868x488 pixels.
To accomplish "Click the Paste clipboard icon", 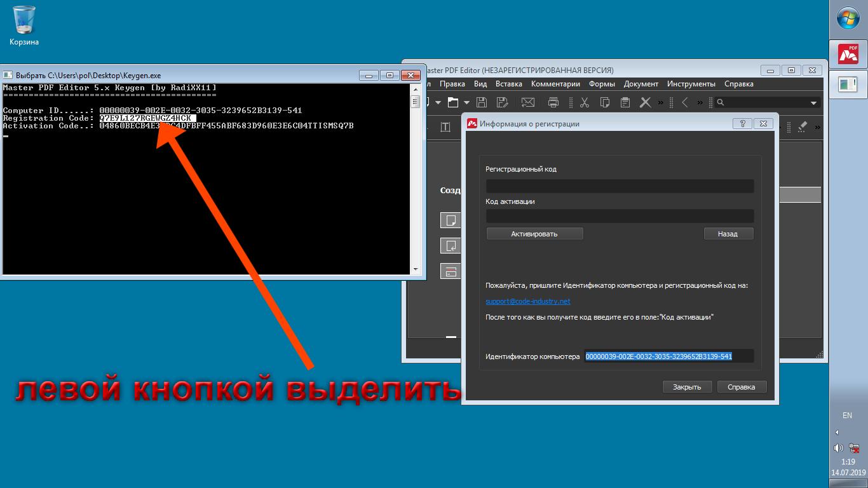I will (x=625, y=102).
